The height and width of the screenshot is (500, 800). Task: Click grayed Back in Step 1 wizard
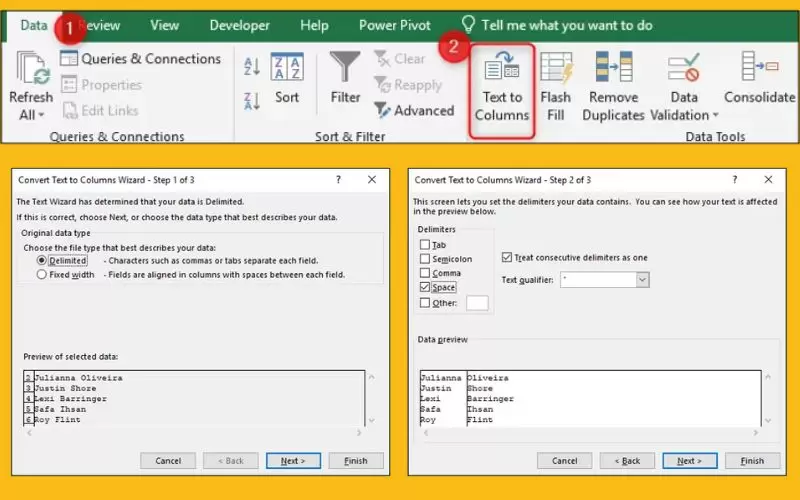231,461
